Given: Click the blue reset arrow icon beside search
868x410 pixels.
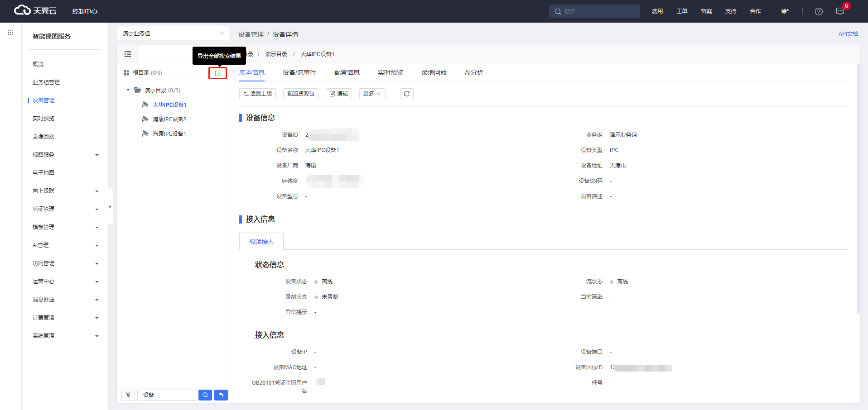Looking at the screenshot, I should click(x=221, y=395).
